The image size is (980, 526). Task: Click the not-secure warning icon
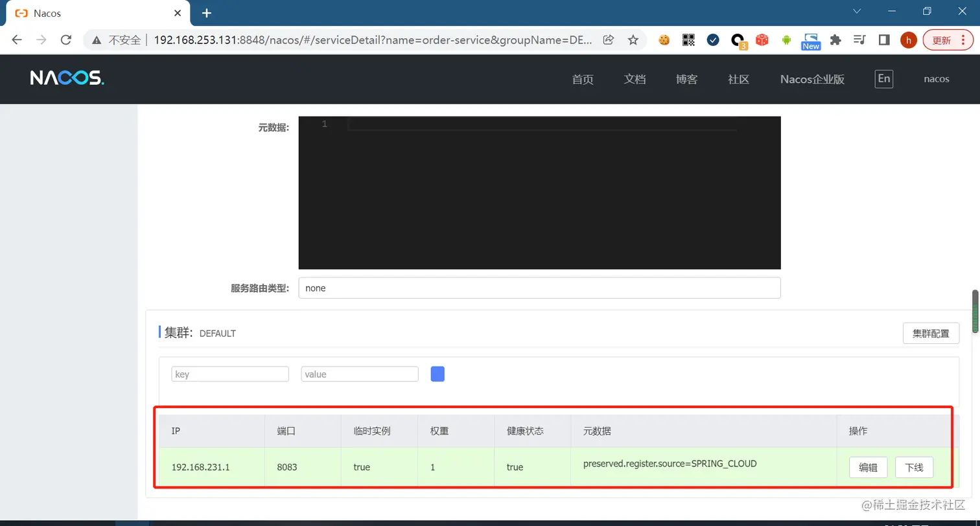[97, 40]
